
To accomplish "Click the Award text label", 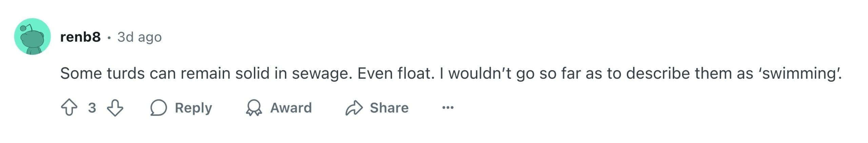I will (x=291, y=108).
